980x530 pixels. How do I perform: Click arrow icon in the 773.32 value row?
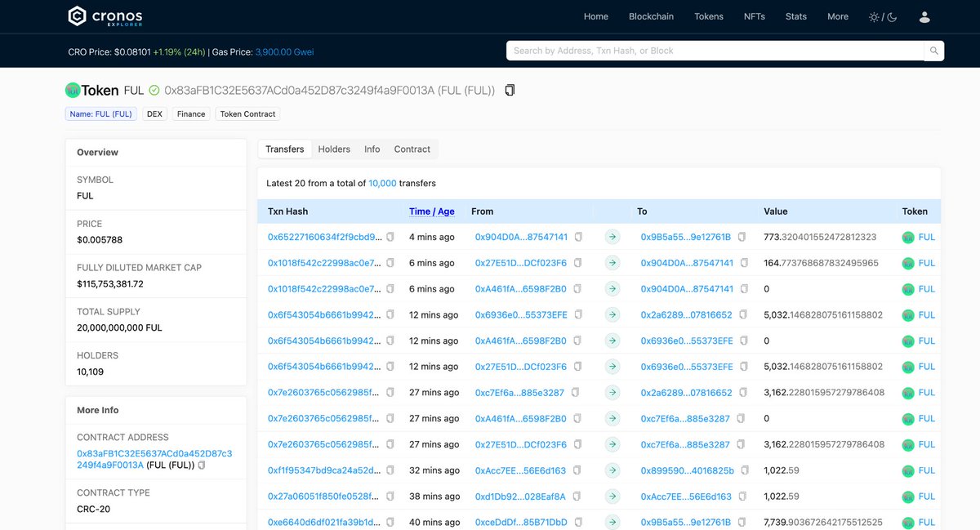[x=612, y=237]
